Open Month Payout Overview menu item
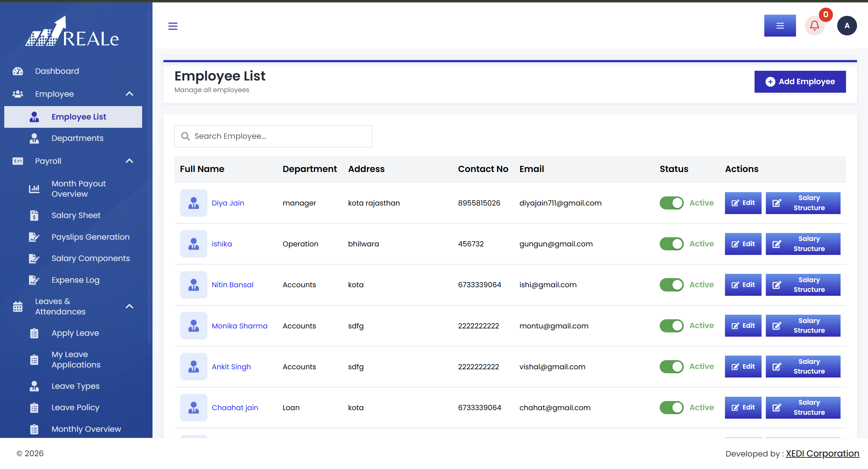This screenshot has width=868, height=469. [x=73, y=189]
